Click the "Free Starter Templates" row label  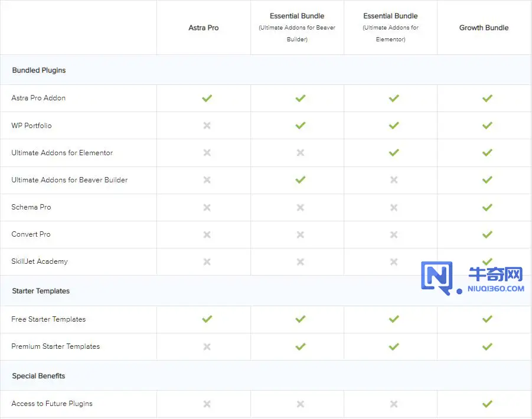[x=48, y=319]
